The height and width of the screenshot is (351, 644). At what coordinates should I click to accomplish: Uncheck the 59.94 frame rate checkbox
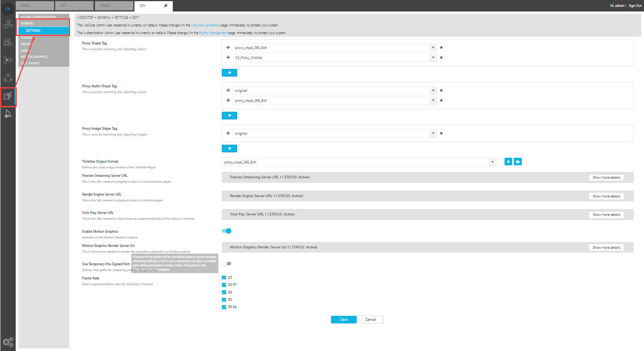(224, 307)
